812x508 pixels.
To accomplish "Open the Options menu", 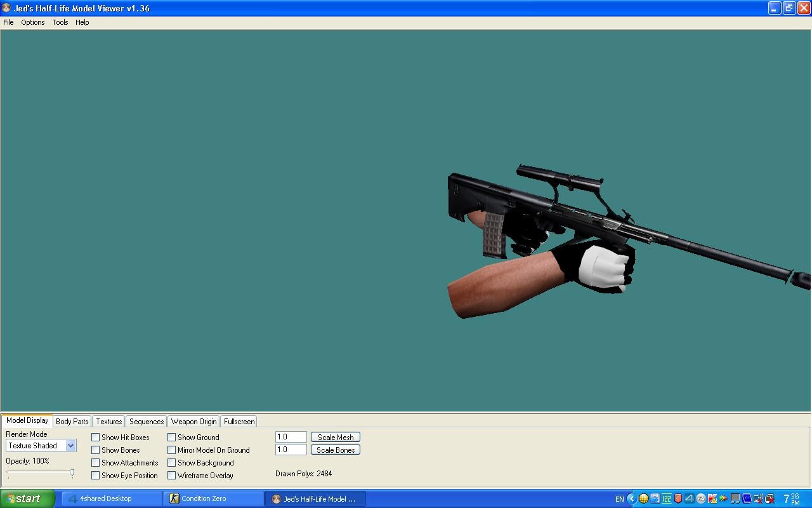I will (32, 22).
